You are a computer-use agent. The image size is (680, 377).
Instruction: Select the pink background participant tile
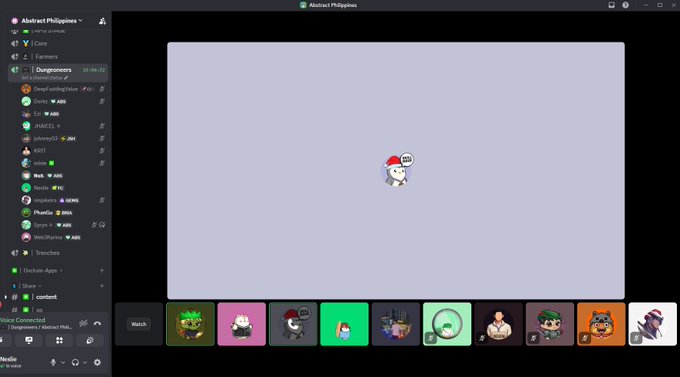point(242,324)
